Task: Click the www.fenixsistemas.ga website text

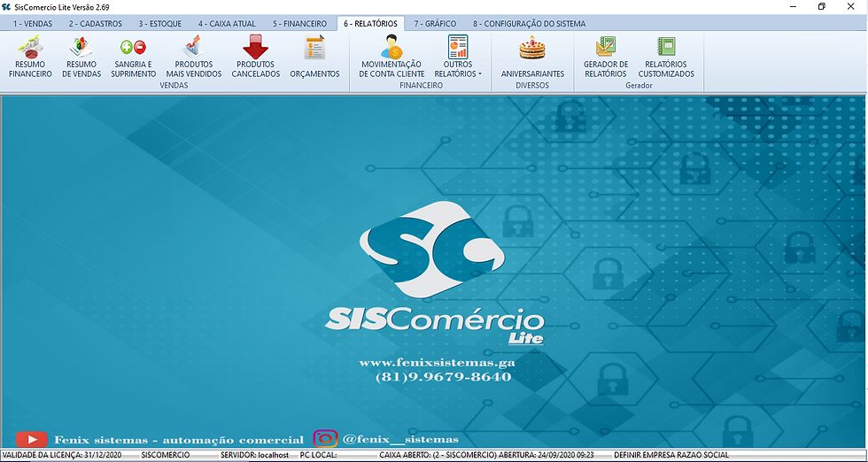Action: pos(438,364)
